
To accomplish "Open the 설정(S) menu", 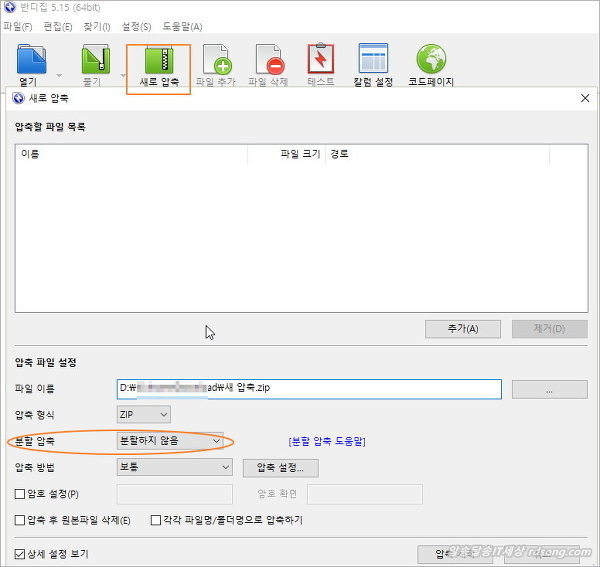I will 136,27.
